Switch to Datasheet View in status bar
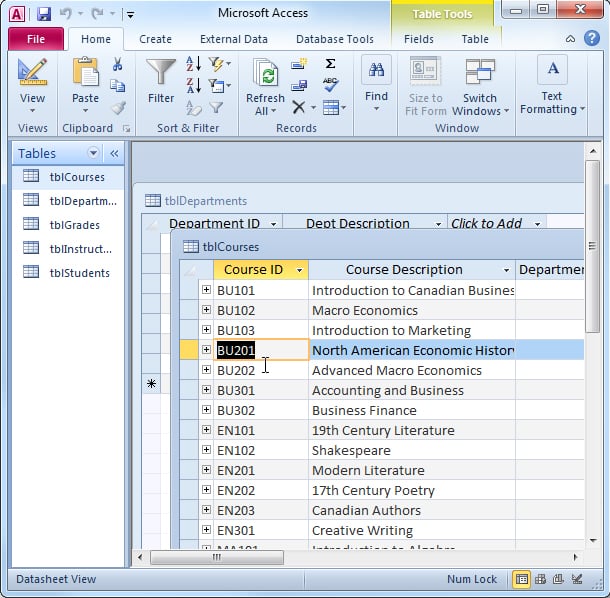This screenshot has height=598, width=610. click(522, 580)
